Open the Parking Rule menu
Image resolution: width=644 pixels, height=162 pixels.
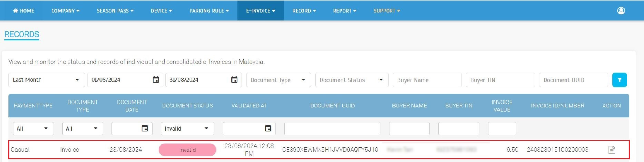[x=209, y=11]
